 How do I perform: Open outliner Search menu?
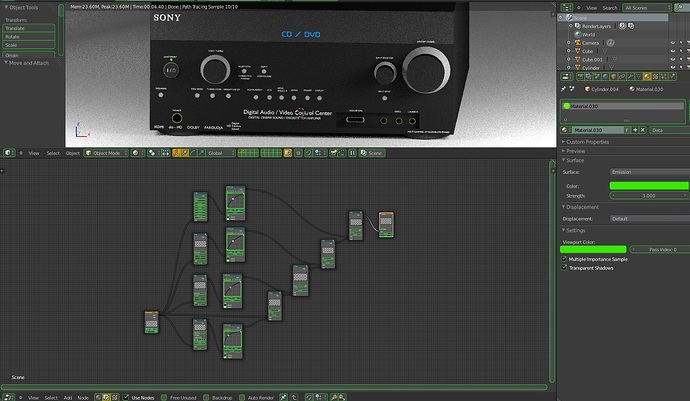pyautogui.click(x=609, y=8)
